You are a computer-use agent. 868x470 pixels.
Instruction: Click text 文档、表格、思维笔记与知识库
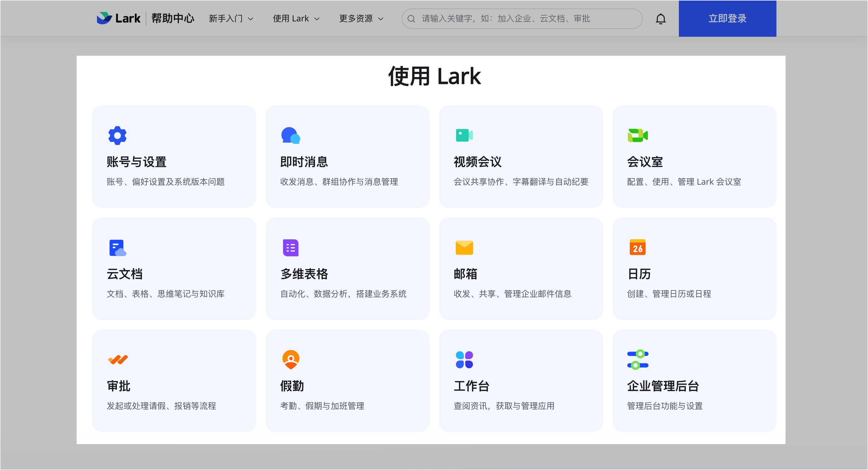(165, 294)
